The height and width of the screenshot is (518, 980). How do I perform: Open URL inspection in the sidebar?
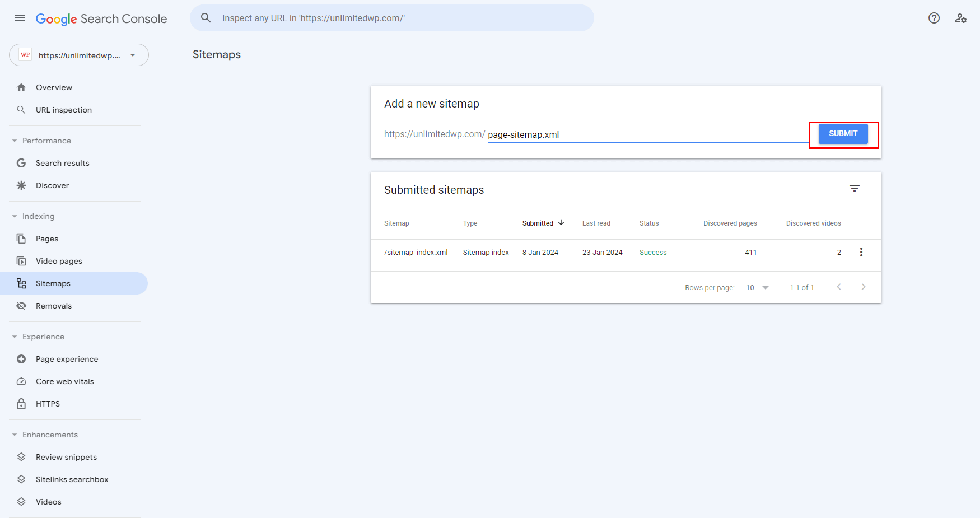pos(74,110)
